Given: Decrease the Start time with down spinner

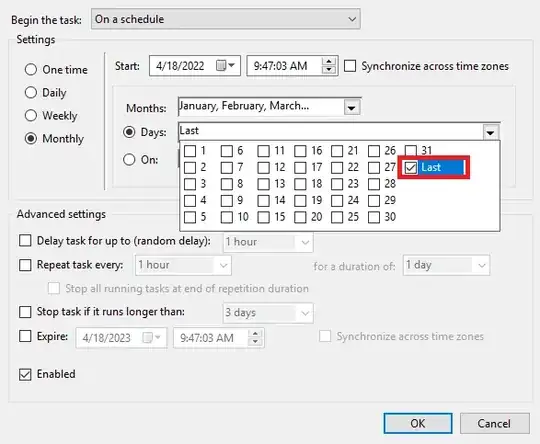Looking at the screenshot, I should [329, 69].
